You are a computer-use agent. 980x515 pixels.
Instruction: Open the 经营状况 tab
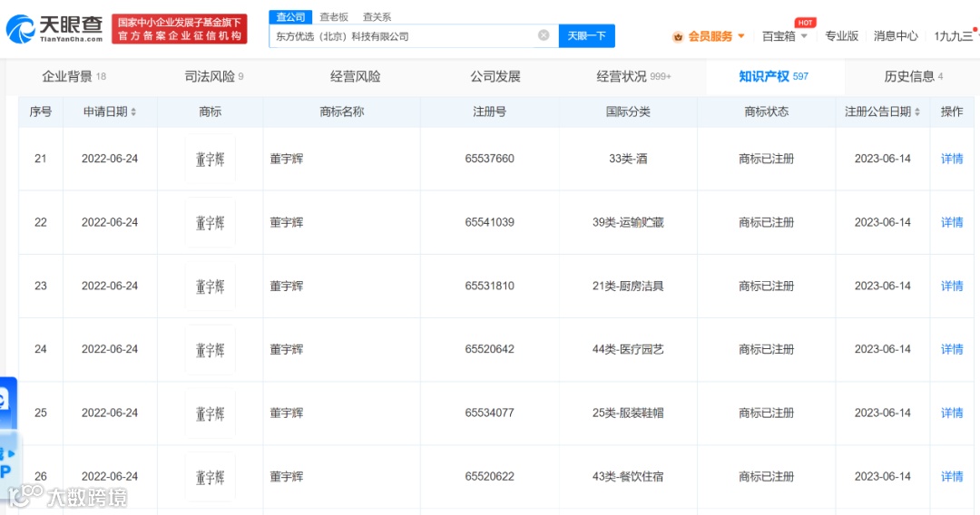click(633, 76)
